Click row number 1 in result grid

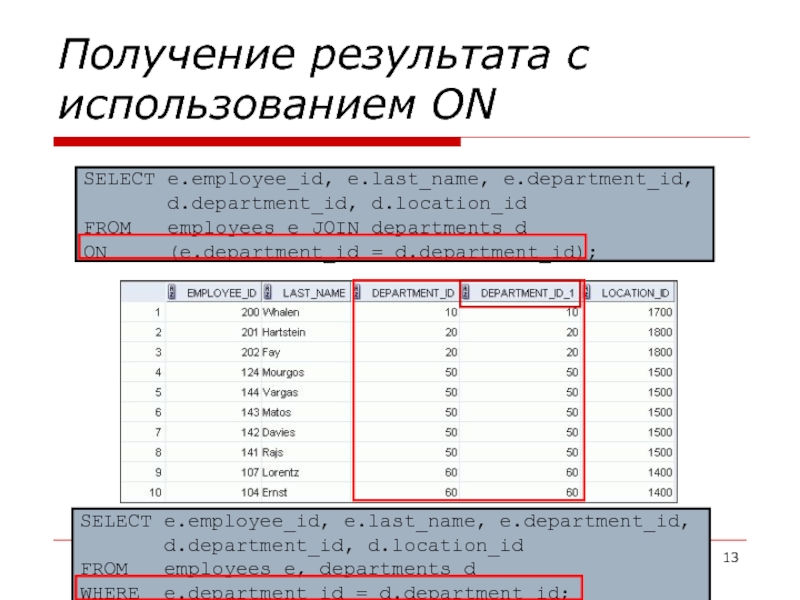(x=143, y=312)
